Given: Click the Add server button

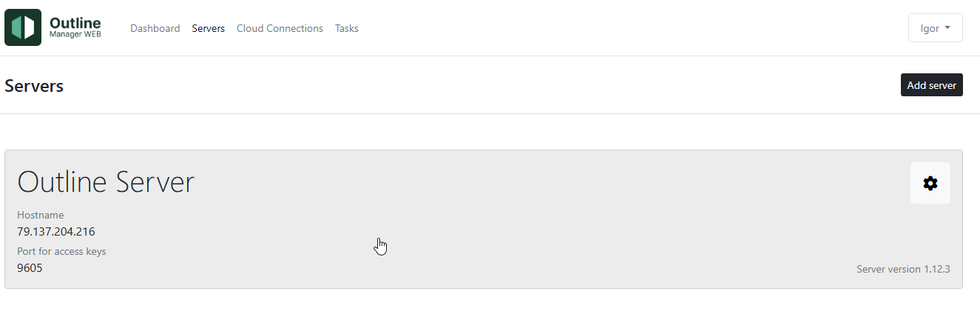Looking at the screenshot, I should point(931,85).
